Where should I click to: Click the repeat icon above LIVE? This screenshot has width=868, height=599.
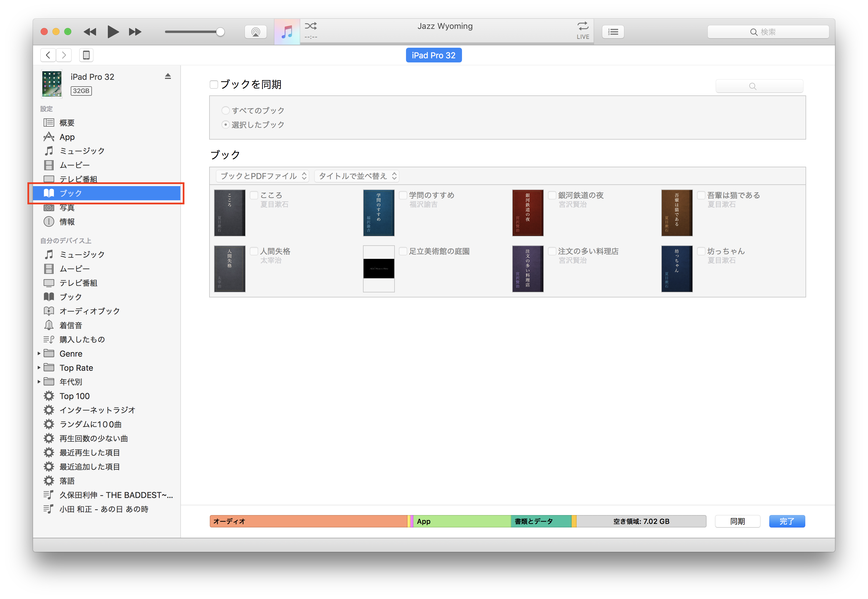[x=583, y=26]
